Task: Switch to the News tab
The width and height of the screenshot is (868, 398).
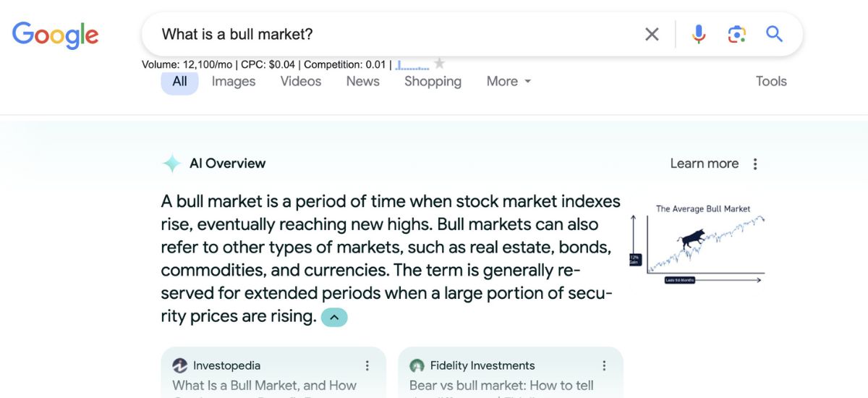Action: pyautogui.click(x=362, y=81)
